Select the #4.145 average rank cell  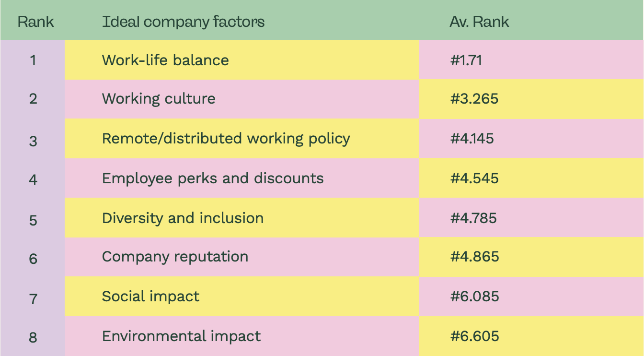(x=531, y=139)
